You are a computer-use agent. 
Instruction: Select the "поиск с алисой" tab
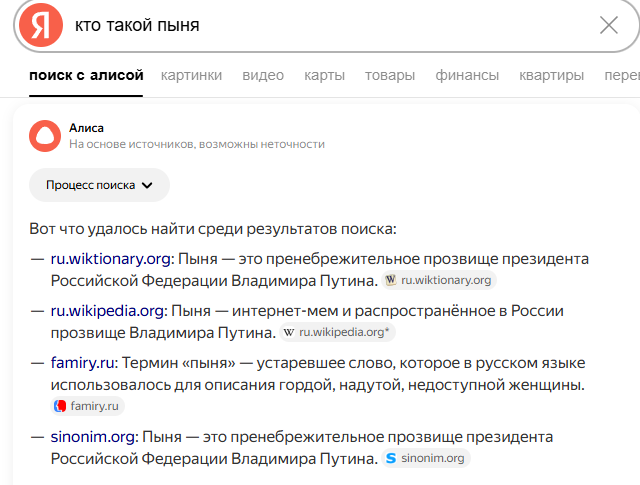coord(87,75)
